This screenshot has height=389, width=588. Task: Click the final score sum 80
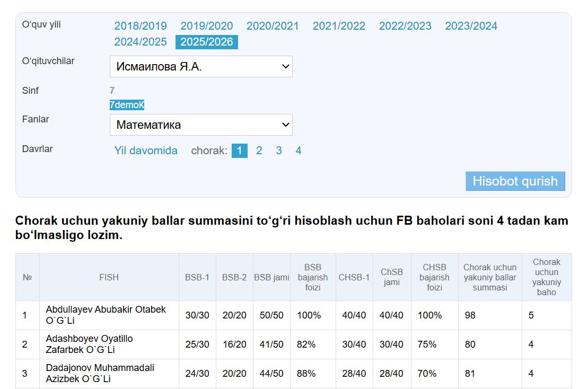pos(470,344)
